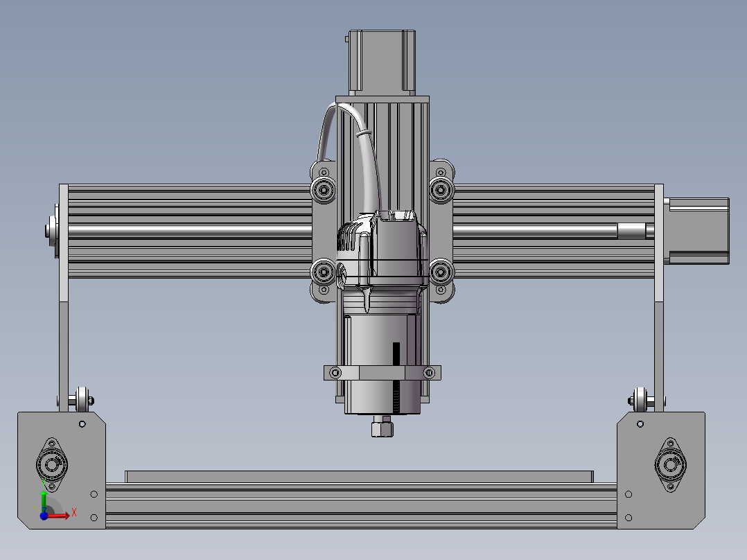Select the flange bearing on the left base plate

coord(52,464)
